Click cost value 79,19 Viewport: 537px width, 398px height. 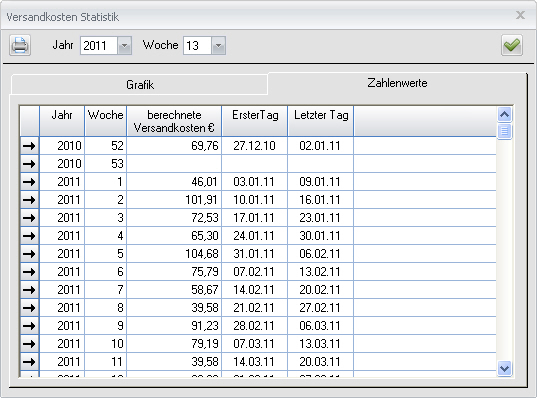pyautogui.click(x=174, y=344)
